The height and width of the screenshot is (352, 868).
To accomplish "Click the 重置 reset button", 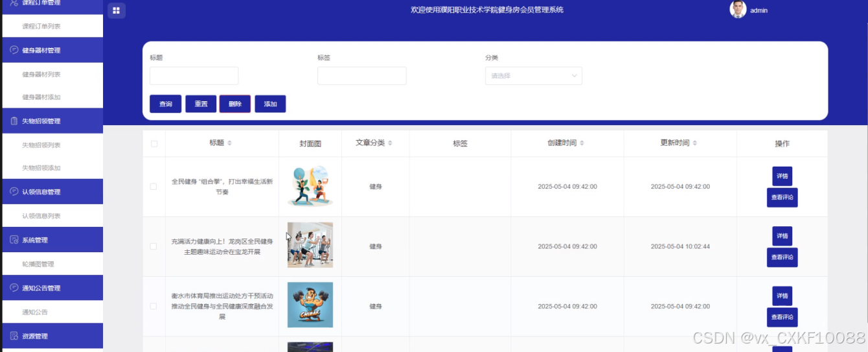I will click(201, 104).
